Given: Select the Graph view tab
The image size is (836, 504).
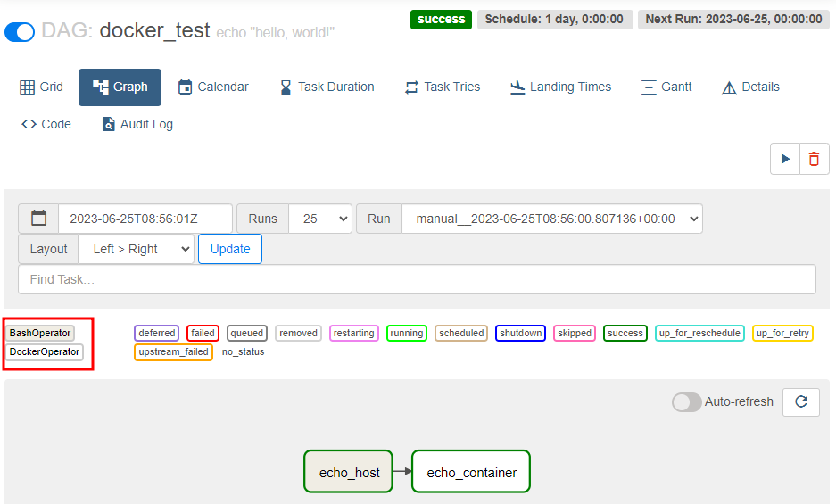Looking at the screenshot, I should click(120, 87).
